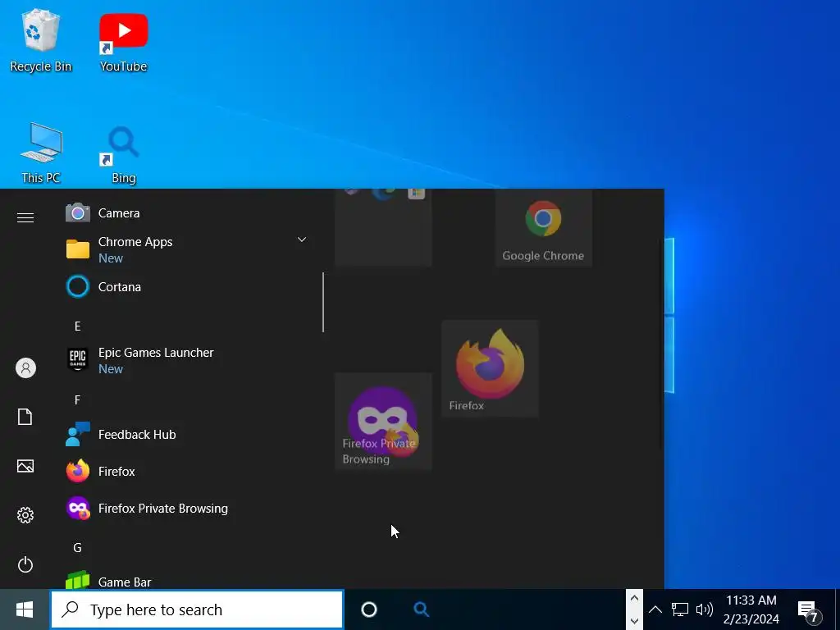Click the Firefox pinned tile

[490, 368]
